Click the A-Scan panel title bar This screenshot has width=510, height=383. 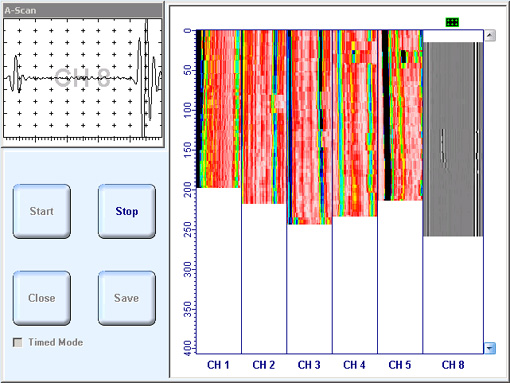point(83,10)
